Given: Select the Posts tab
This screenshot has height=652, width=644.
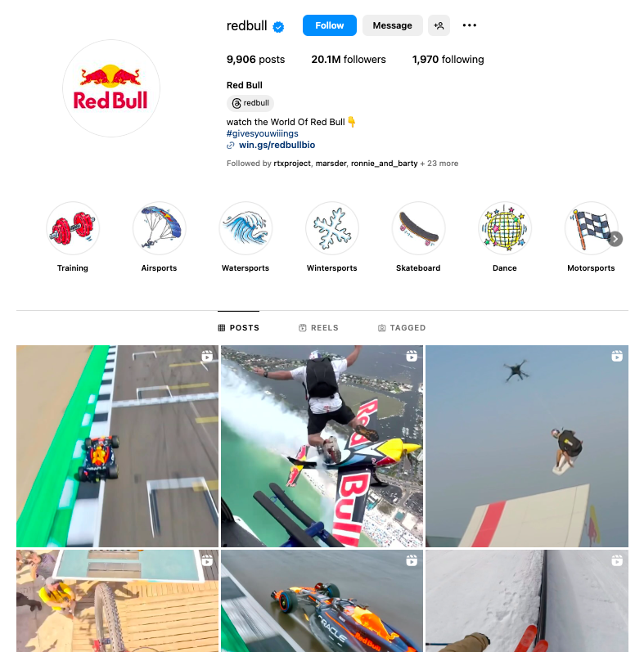Looking at the screenshot, I should pyautogui.click(x=239, y=328).
